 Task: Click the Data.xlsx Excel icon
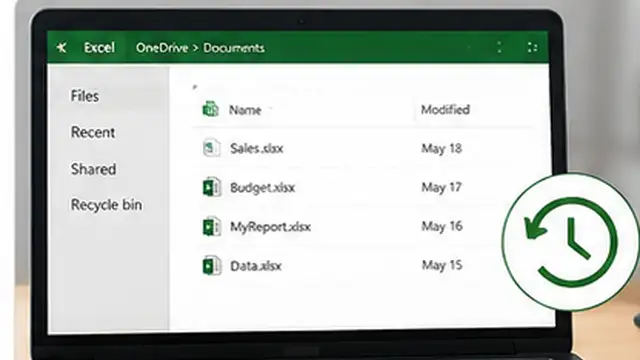[212, 266]
